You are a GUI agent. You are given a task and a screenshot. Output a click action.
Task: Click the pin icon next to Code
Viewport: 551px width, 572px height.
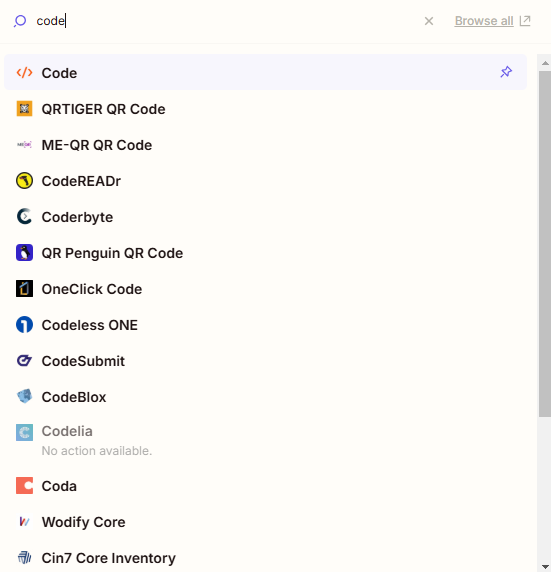pyautogui.click(x=506, y=72)
